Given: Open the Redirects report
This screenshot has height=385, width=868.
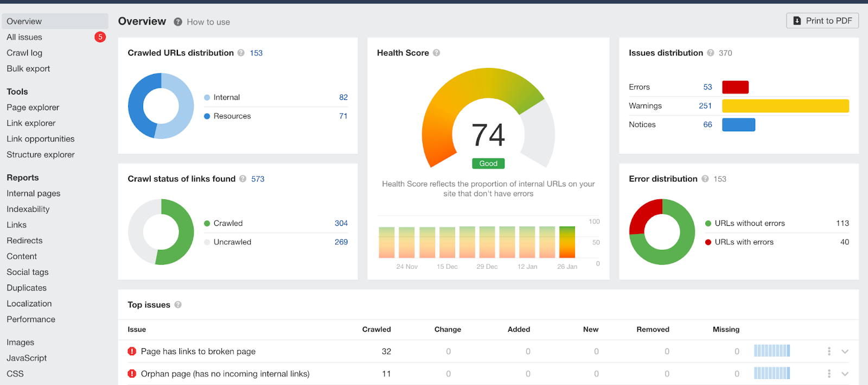Looking at the screenshot, I should (24, 241).
